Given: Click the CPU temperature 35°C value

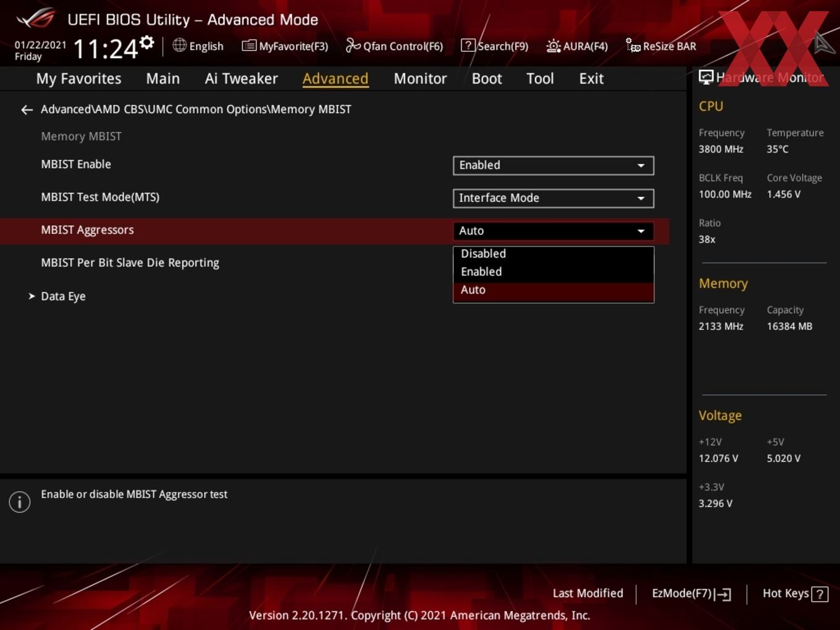Looking at the screenshot, I should pyautogui.click(x=778, y=149).
